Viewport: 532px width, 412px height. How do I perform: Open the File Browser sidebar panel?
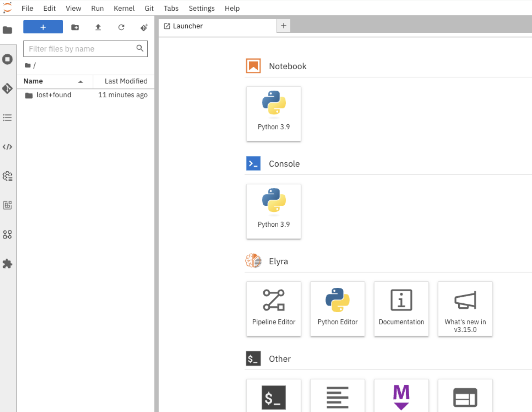(7, 30)
